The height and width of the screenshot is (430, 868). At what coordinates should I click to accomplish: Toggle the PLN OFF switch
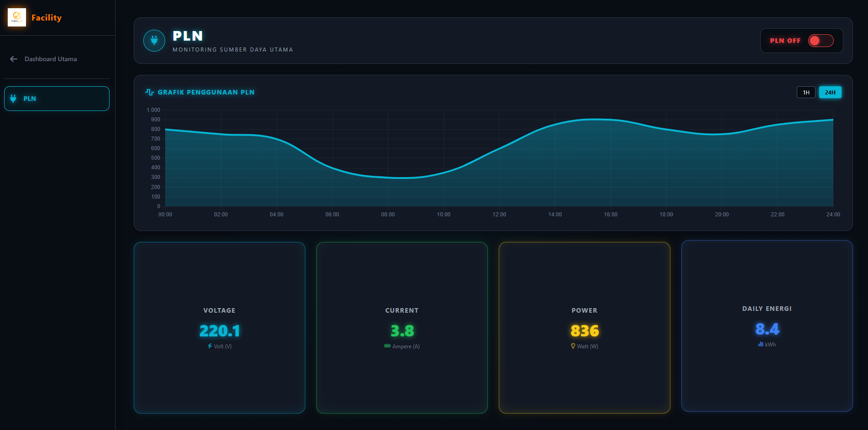pyautogui.click(x=821, y=41)
